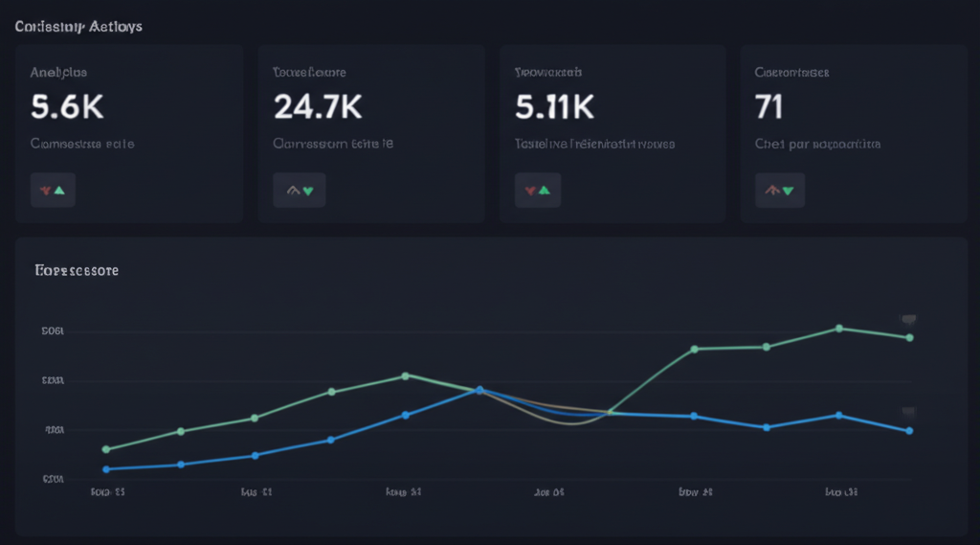Click the last x-axis date label
The width and height of the screenshot is (980, 545).
pos(841,492)
